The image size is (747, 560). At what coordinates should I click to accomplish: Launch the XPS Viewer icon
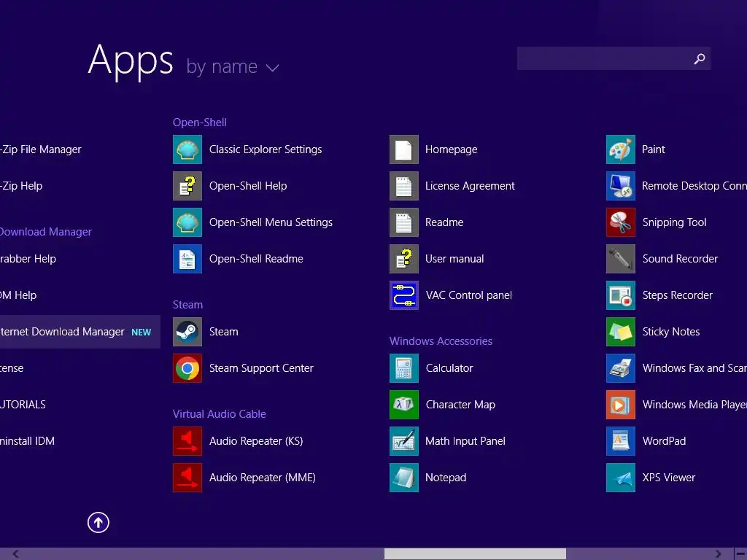(621, 478)
